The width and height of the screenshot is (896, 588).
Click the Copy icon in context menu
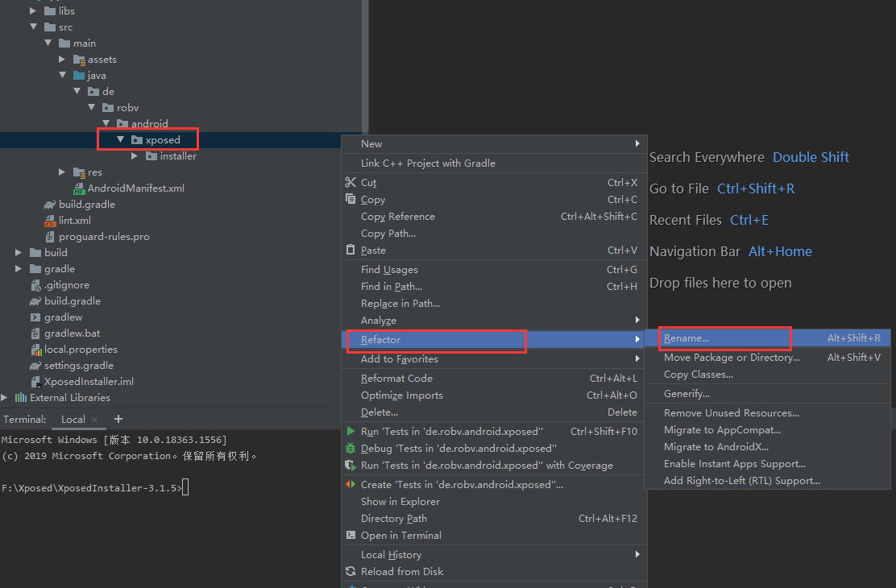tap(351, 199)
